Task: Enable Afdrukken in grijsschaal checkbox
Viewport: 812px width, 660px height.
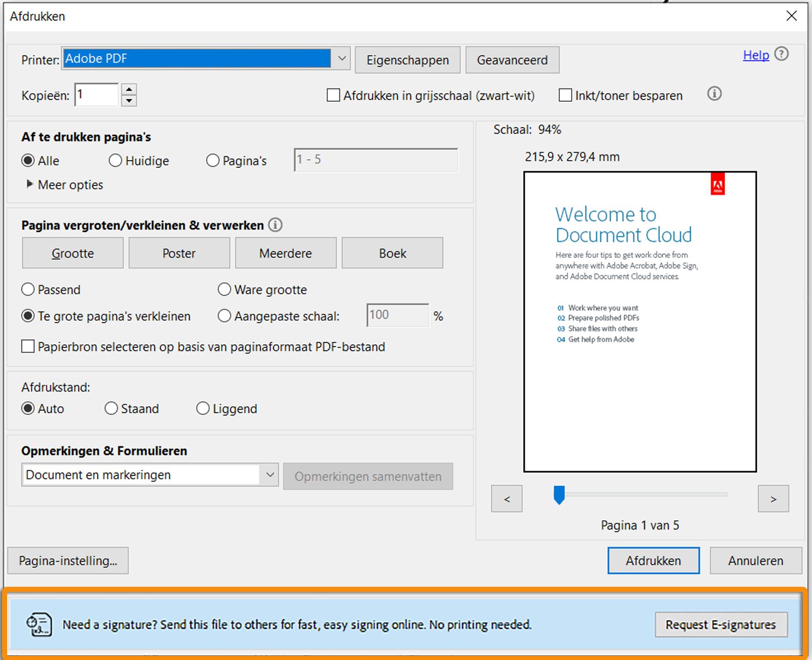Action: tap(333, 95)
